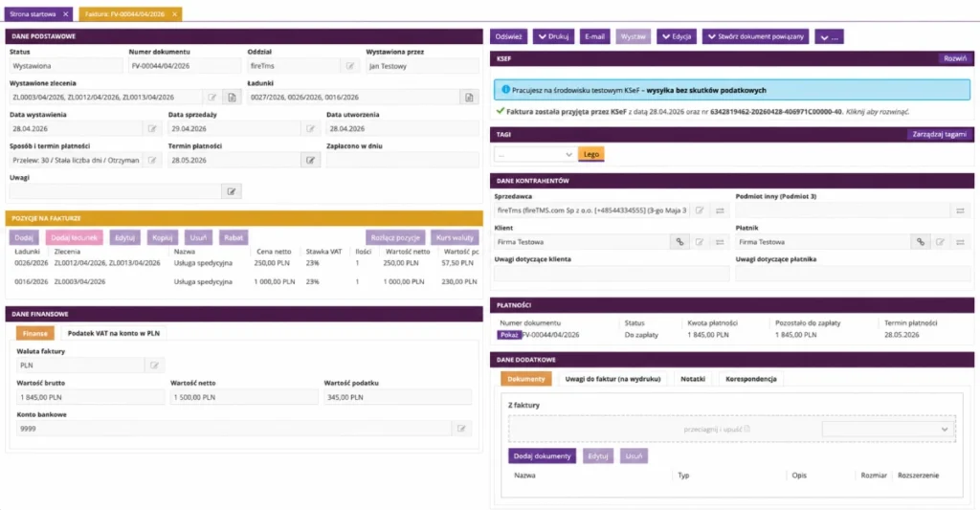Edit Konto bankowe pencil icon
This screenshot has height=510, width=980.
click(461, 429)
